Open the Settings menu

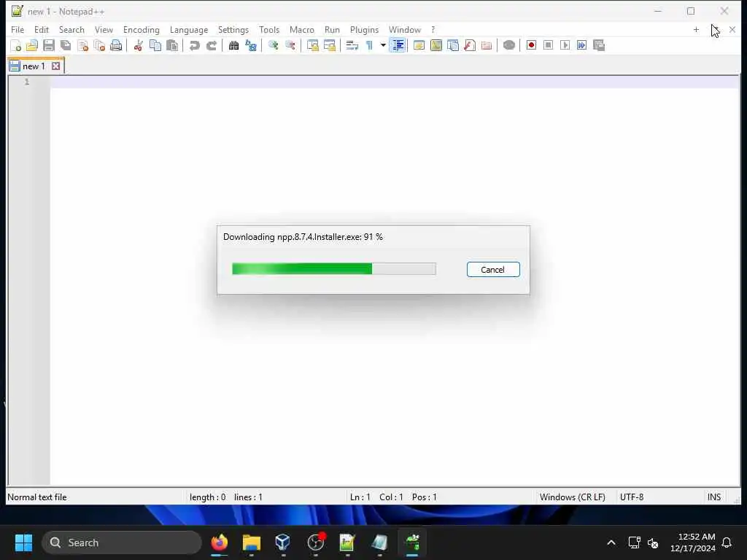pyautogui.click(x=233, y=29)
